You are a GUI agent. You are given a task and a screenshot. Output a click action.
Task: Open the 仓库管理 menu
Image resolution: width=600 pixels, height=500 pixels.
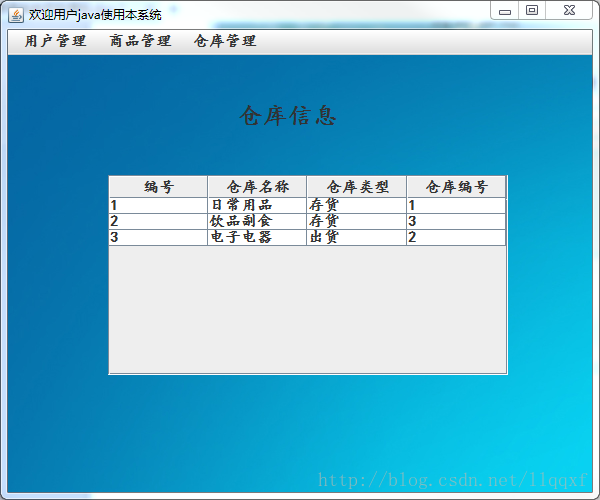tap(225, 41)
